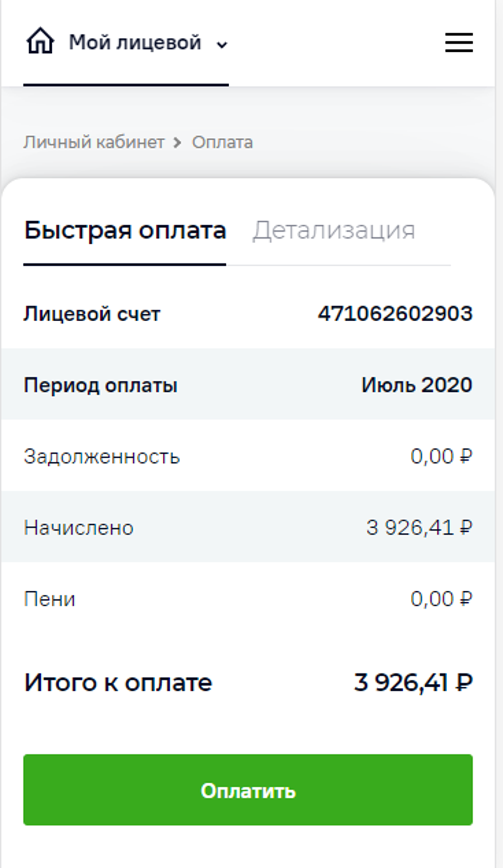Open the hamburger menu
Screen dimensions: 503x868
[459, 42]
